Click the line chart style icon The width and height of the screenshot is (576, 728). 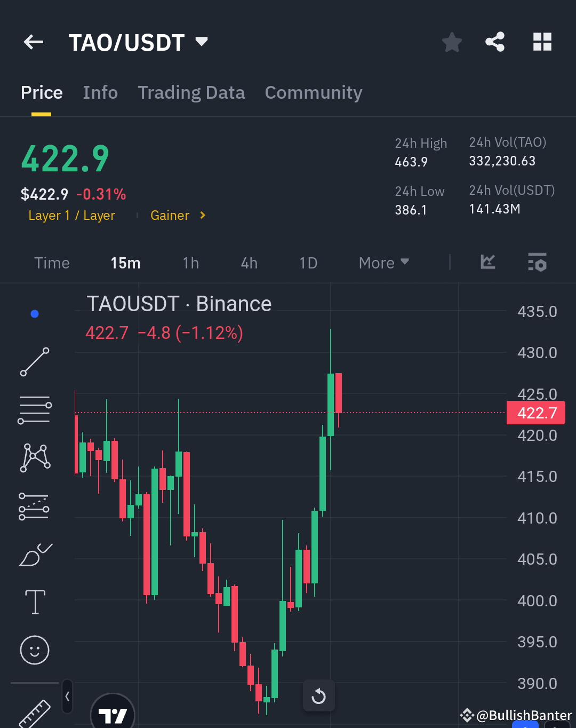[x=487, y=262]
